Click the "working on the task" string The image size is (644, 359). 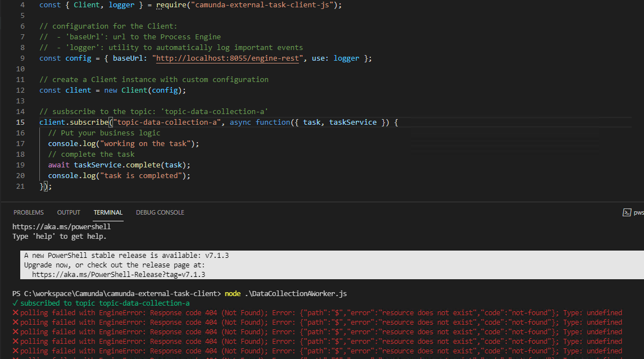click(x=145, y=144)
